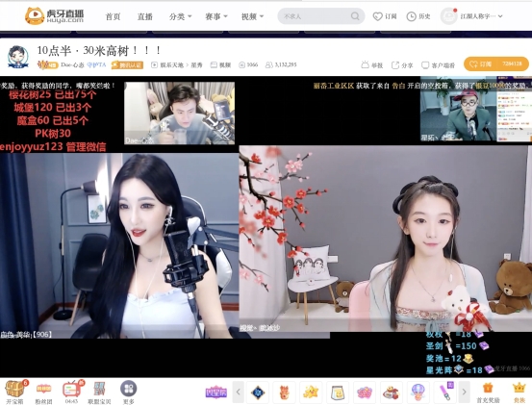This screenshot has height=405, width=532.
Task: Click the 分享 share link
Action: (402, 65)
